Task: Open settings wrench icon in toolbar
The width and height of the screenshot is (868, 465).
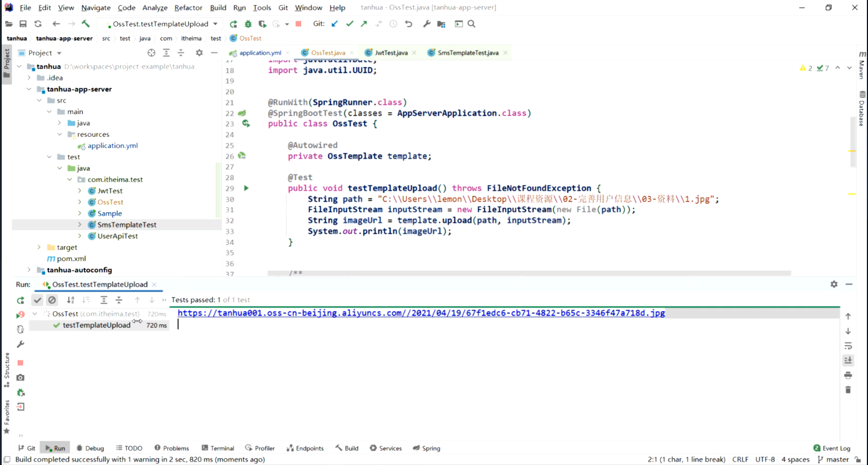Action: [427, 24]
